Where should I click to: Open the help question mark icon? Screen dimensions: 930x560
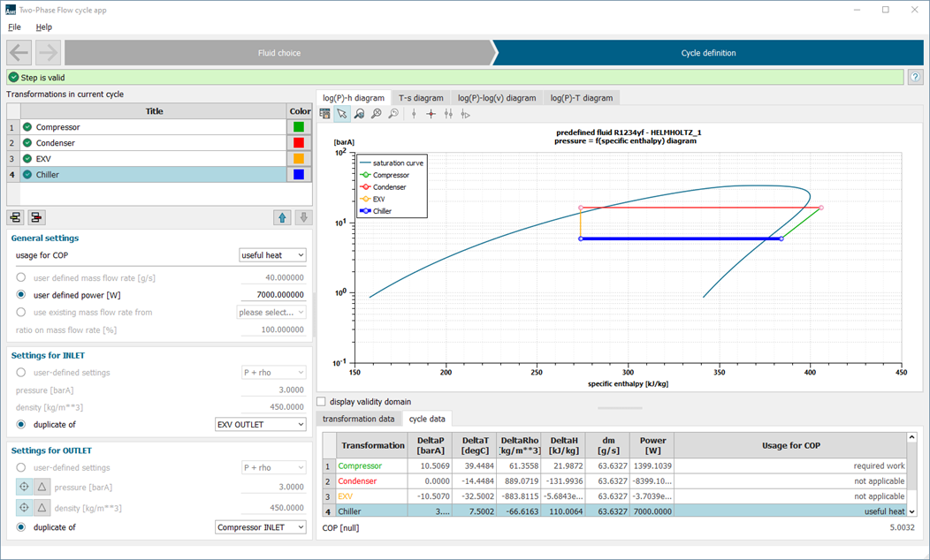tap(917, 77)
